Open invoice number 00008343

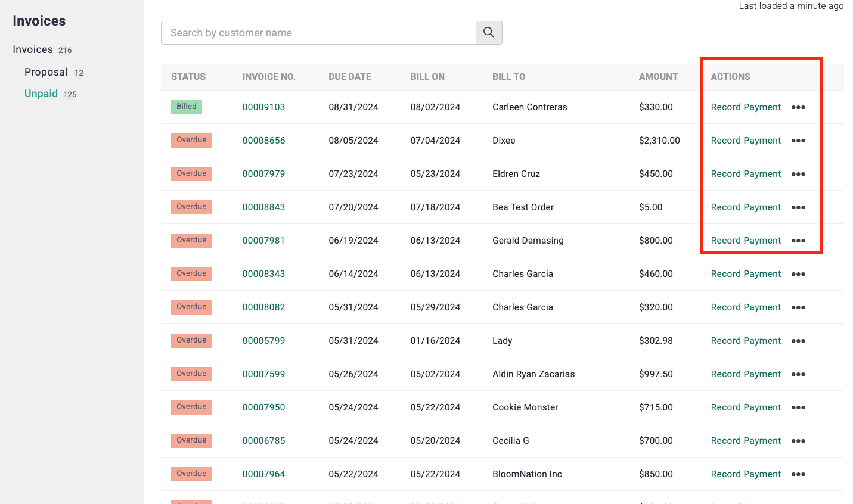(x=263, y=274)
